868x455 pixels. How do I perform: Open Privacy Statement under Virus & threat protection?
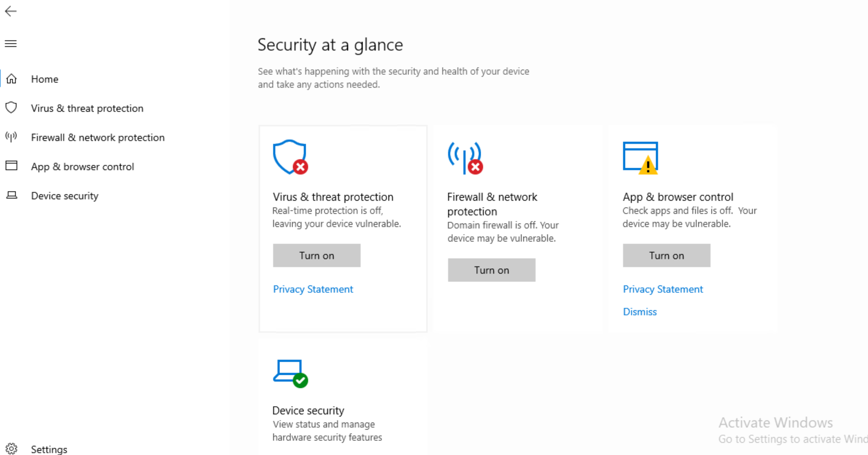[x=313, y=289]
